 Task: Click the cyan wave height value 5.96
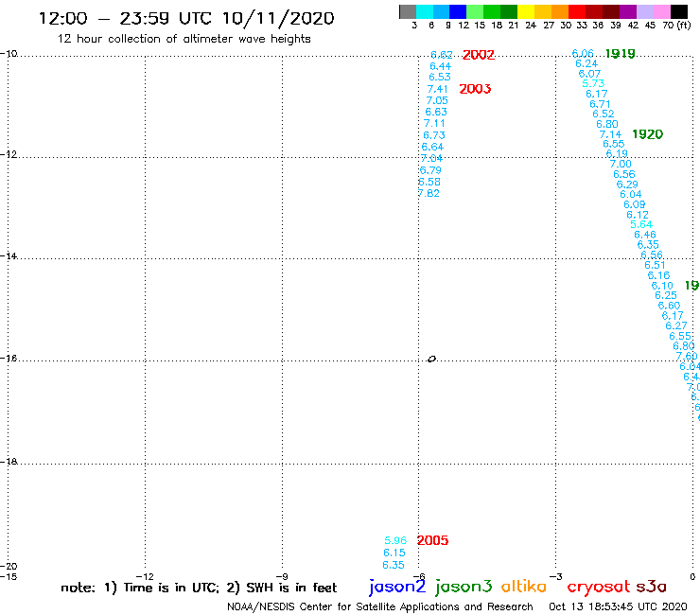click(x=395, y=540)
